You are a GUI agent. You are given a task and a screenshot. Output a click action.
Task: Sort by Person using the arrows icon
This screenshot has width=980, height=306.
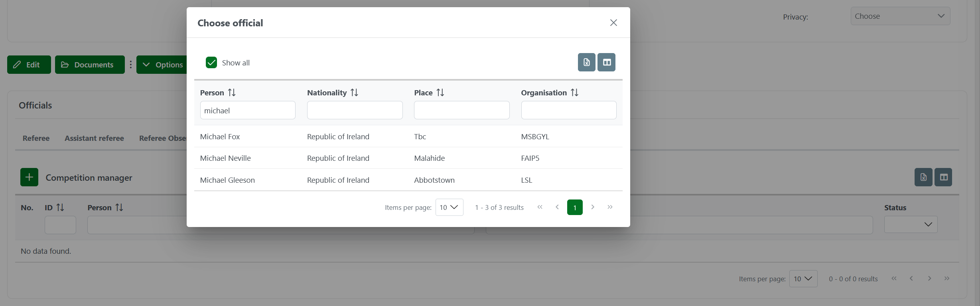coord(232,93)
